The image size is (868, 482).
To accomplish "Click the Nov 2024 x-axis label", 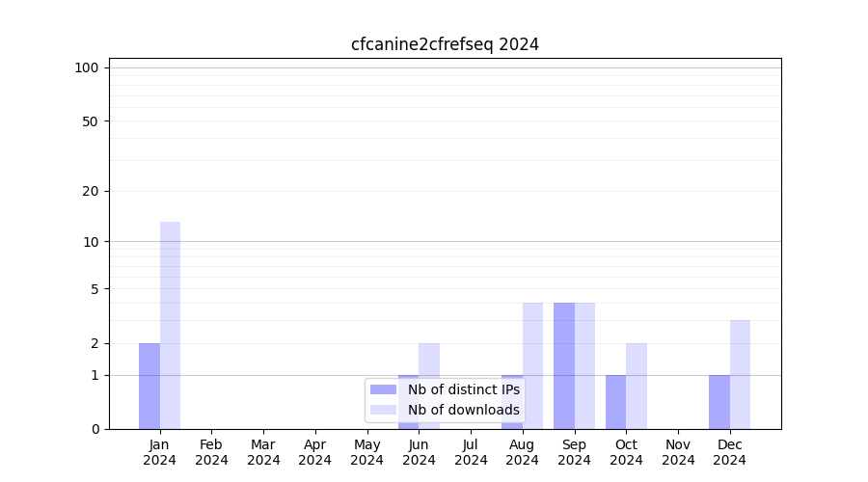I will point(678,452).
